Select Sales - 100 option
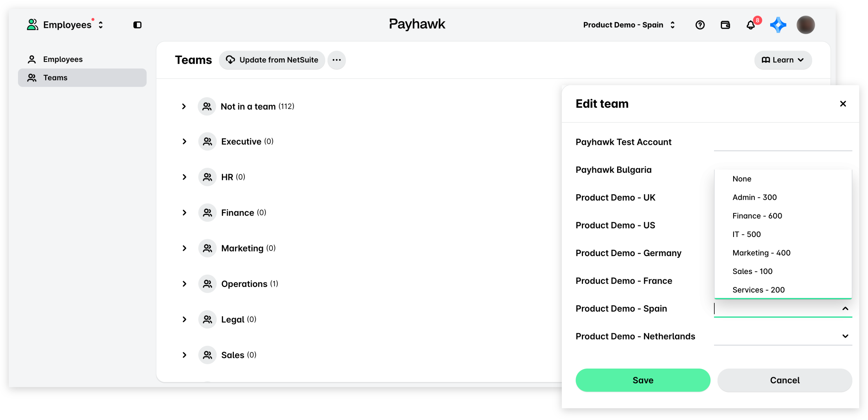 [x=782, y=271]
